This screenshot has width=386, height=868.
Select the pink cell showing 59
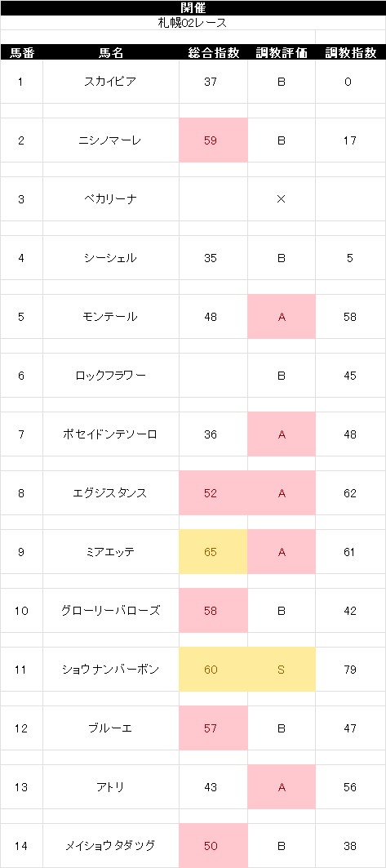click(x=214, y=140)
